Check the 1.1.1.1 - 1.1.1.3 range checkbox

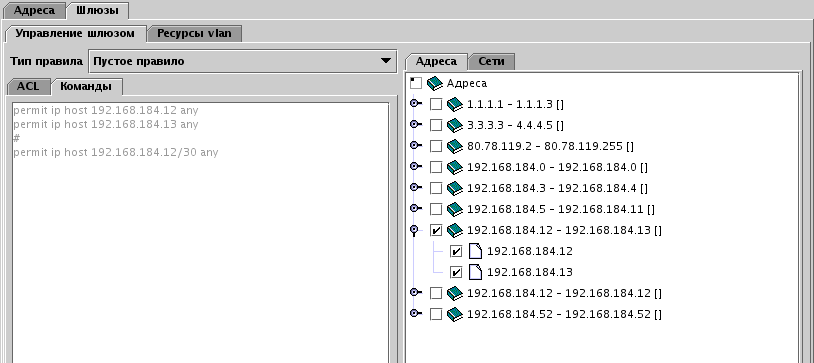[x=436, y=104]
